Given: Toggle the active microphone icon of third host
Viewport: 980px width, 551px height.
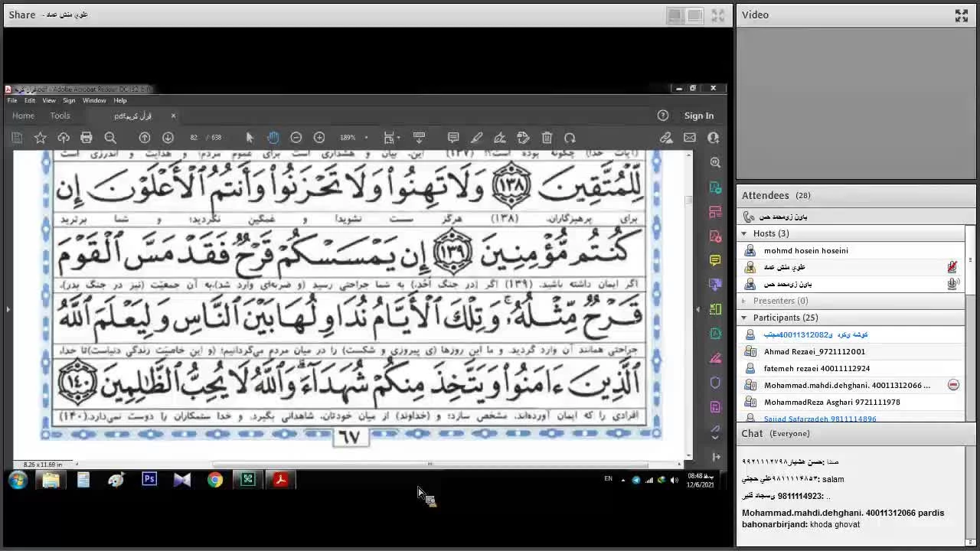Looking at the screenshot, I should pos(952,284).
